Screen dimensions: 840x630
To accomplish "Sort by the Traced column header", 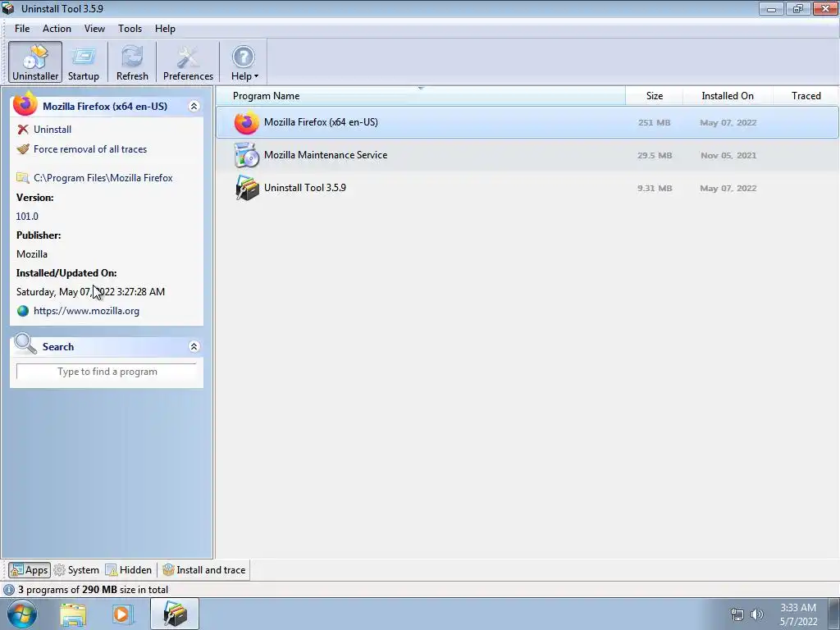I will pyautogui.click(x=806, y=96).
